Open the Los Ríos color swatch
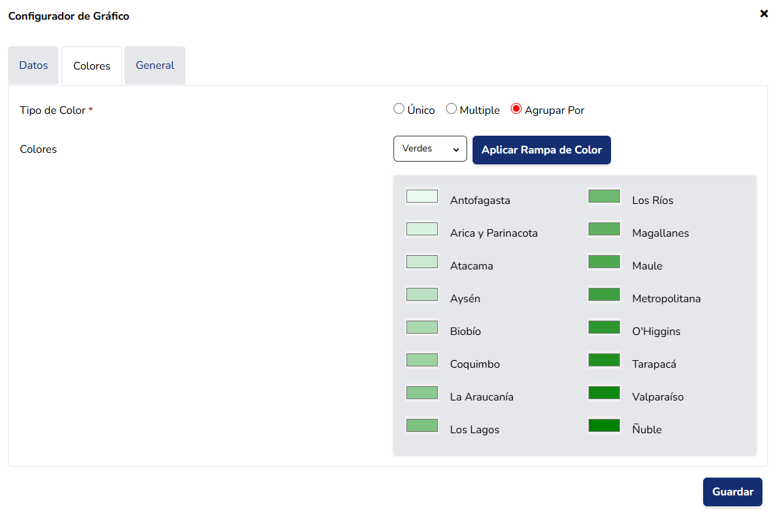This screenshot has height=513, width=776. (x=604, y=197)
